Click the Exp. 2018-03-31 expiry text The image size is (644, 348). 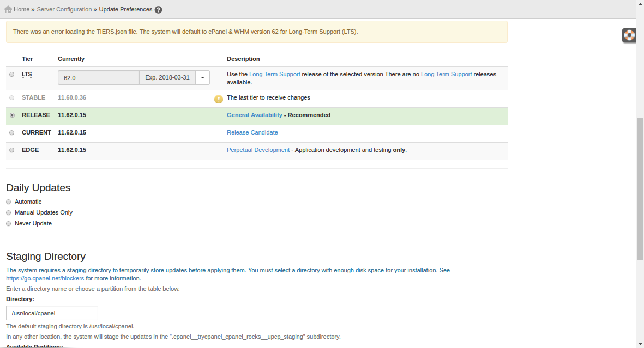tap(167, 77)
